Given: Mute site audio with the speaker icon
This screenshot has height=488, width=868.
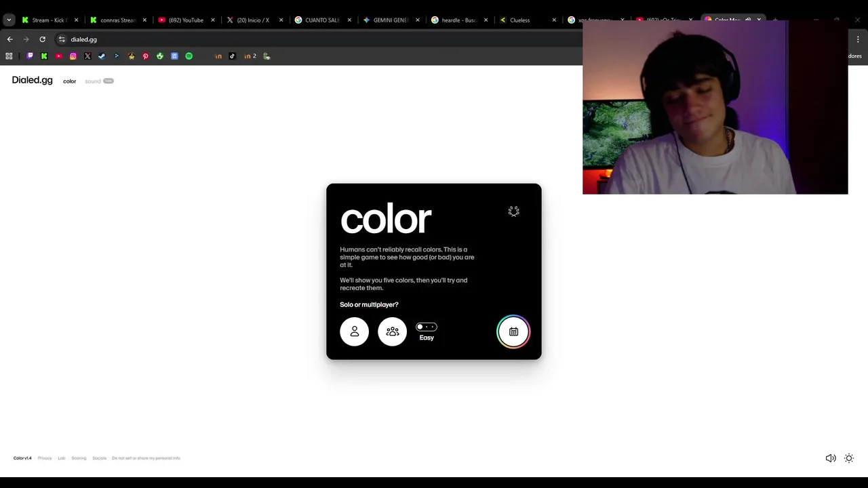Looking at the screenshot, I should click(x=831, y=458).
